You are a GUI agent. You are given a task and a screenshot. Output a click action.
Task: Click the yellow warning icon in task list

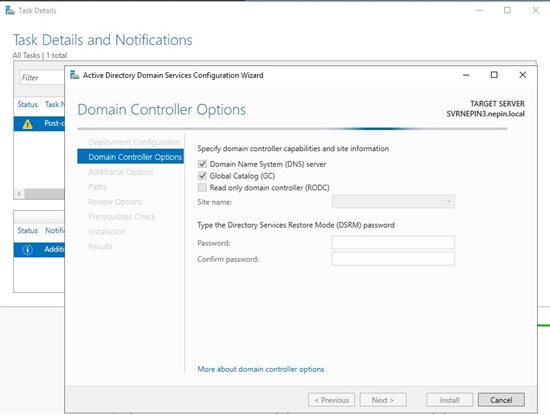(x=27, y=124)
